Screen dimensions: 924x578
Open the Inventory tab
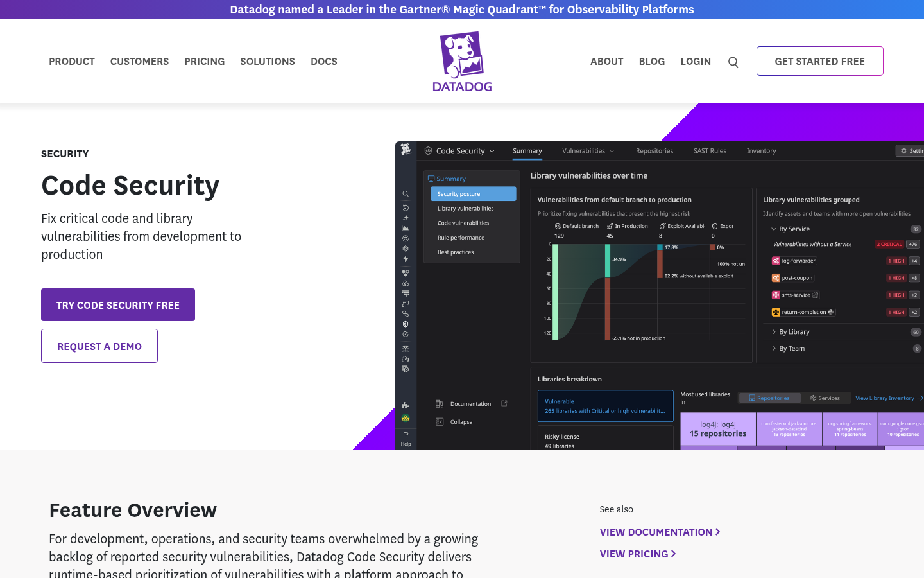tap(761, 151)
